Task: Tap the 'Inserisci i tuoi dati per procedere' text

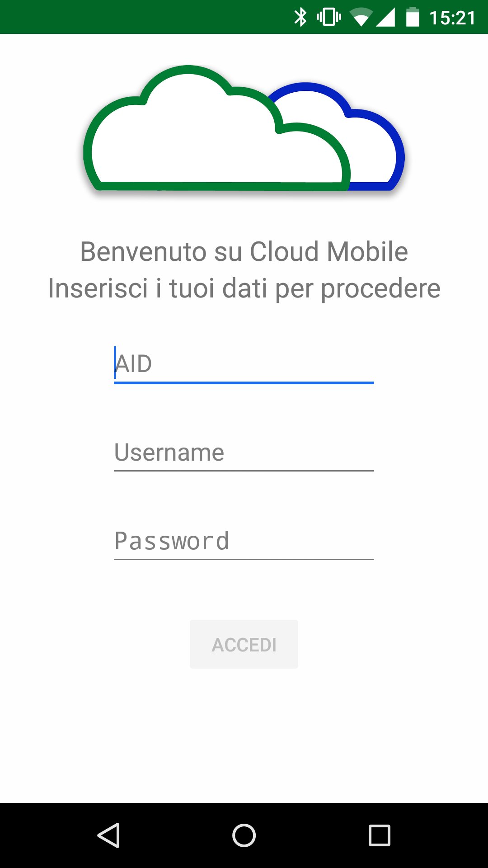Action: 244,288
